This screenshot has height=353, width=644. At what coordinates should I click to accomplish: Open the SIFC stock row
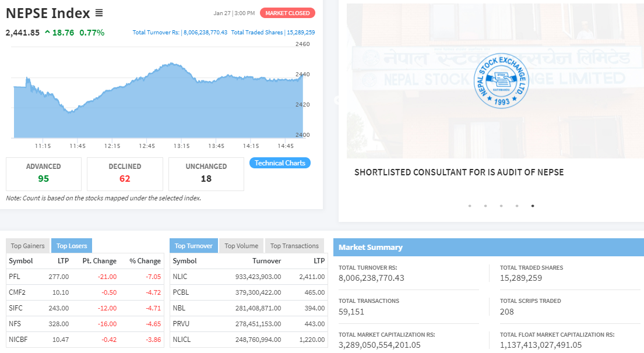click(85, 308)
